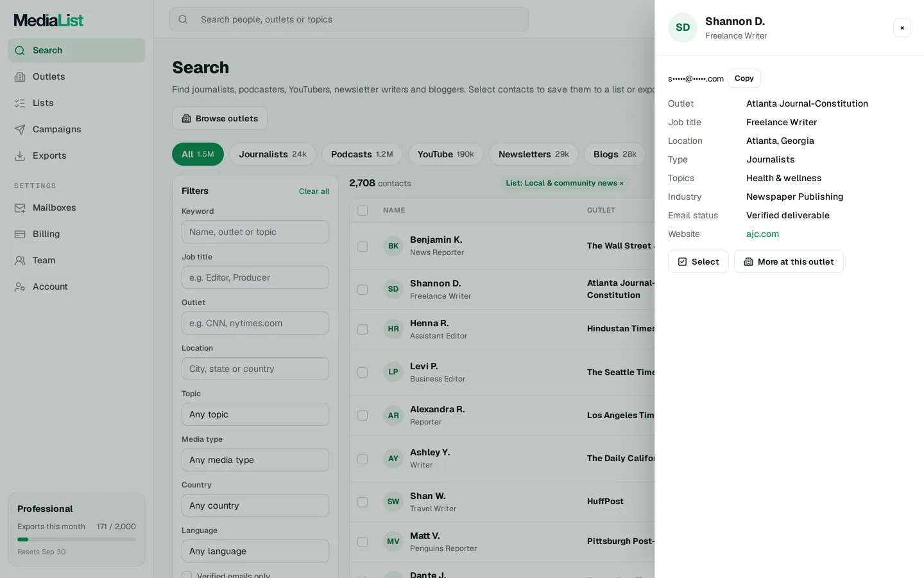Open the Media type dropdown

coord(255,460)
